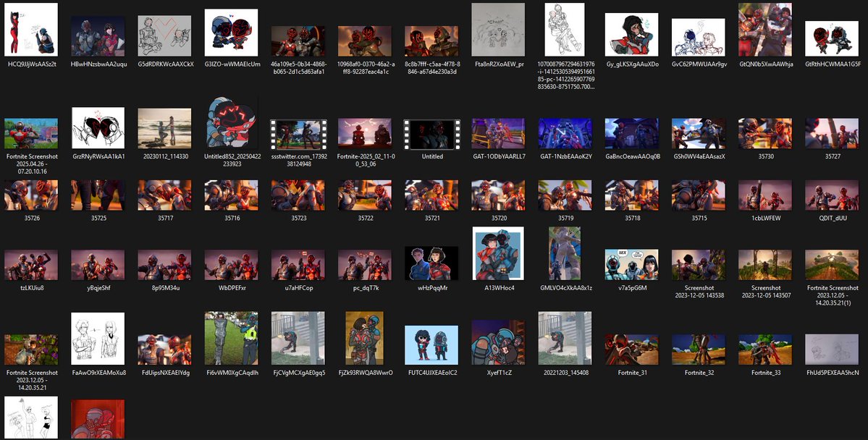
Task: Open the A13WHoc4 artwork thumbnail
Action: tap(498, 253)
